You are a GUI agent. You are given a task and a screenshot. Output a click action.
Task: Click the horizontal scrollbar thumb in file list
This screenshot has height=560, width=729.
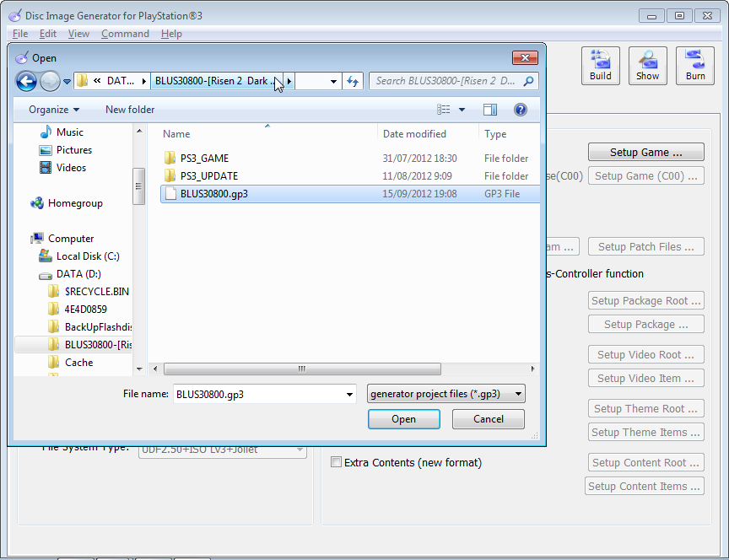(x=302, y=369)
